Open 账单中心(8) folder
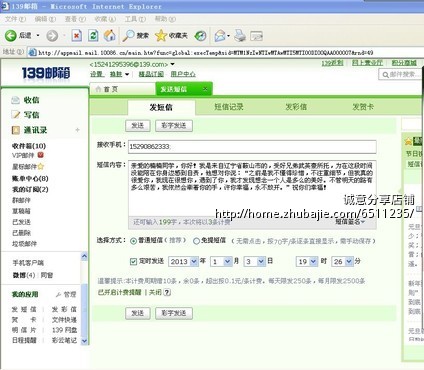424x370 pixels. coord(30,179)
